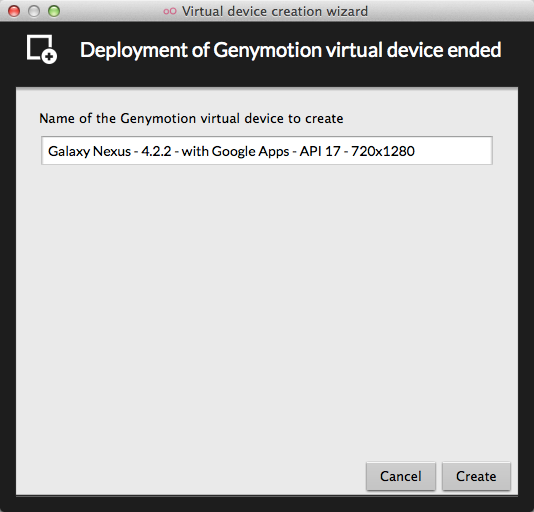Click the gray minimize window button

[x=34, y=11]
